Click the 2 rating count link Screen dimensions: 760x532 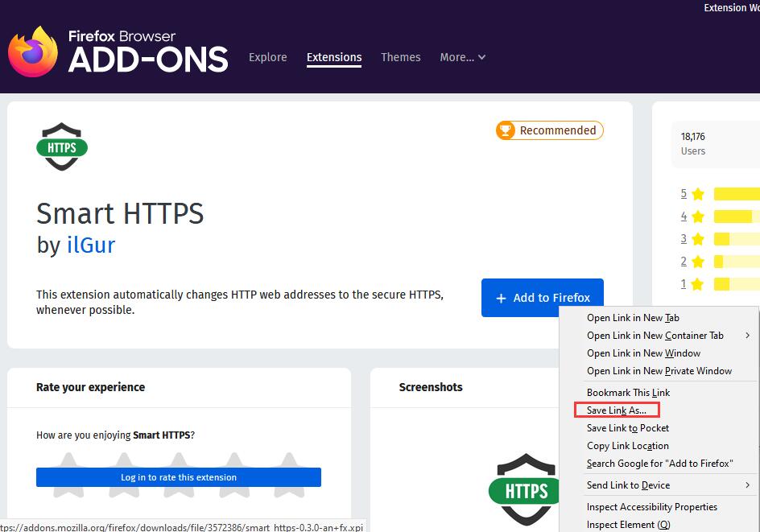684,261
